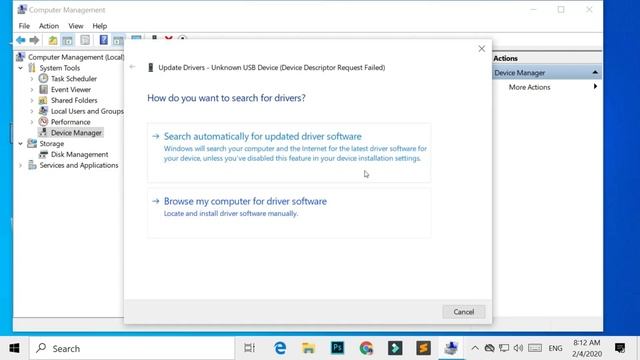Click the blue Help question mark toolbar icon
The height and width of the screenshot is (360, 640).
click(104, 40)
